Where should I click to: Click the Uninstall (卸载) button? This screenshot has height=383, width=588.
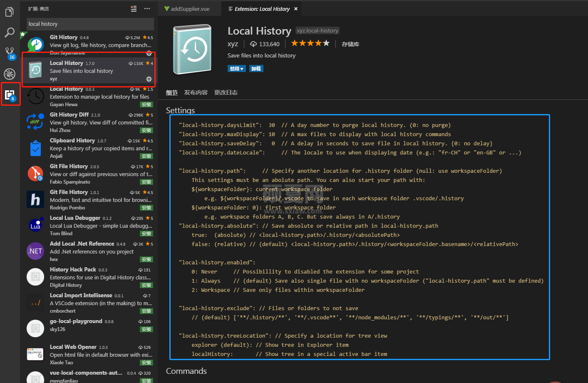(x=256, y=69)
